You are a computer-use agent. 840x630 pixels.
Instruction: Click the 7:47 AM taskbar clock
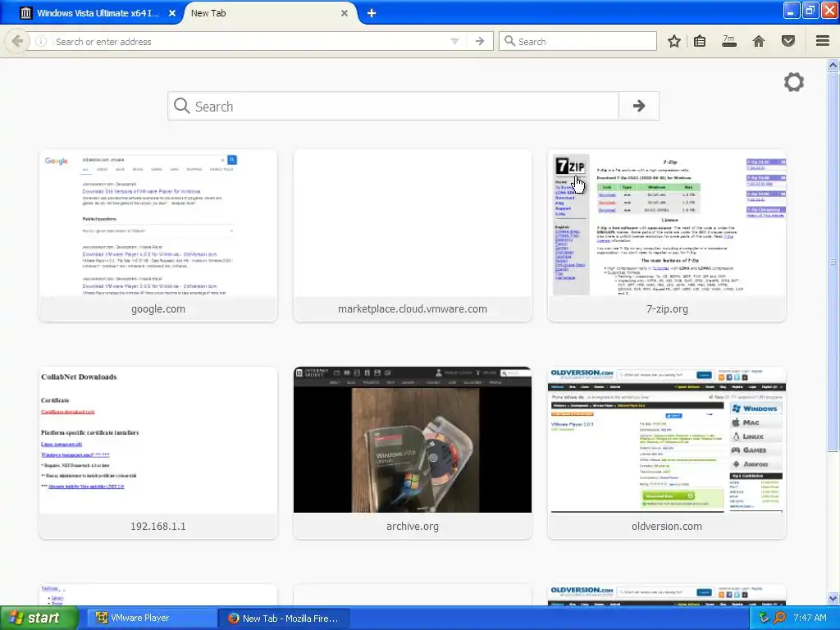[810, 618]
